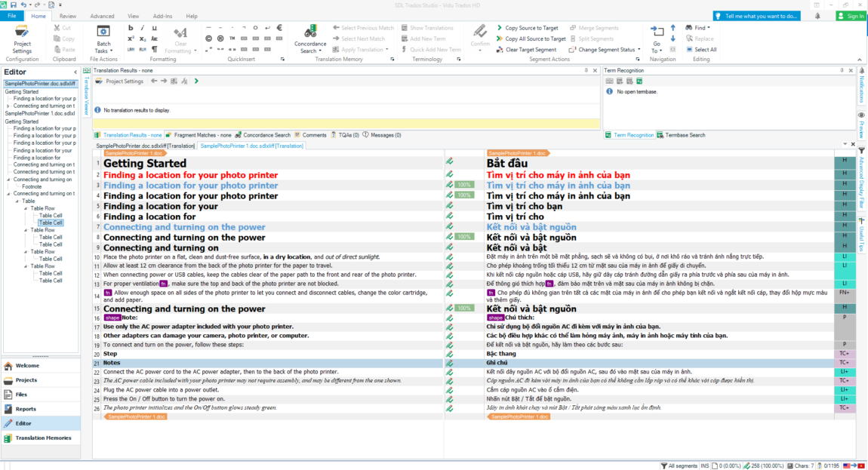Click the Paste icon in Clipboard group

point(57,49)
